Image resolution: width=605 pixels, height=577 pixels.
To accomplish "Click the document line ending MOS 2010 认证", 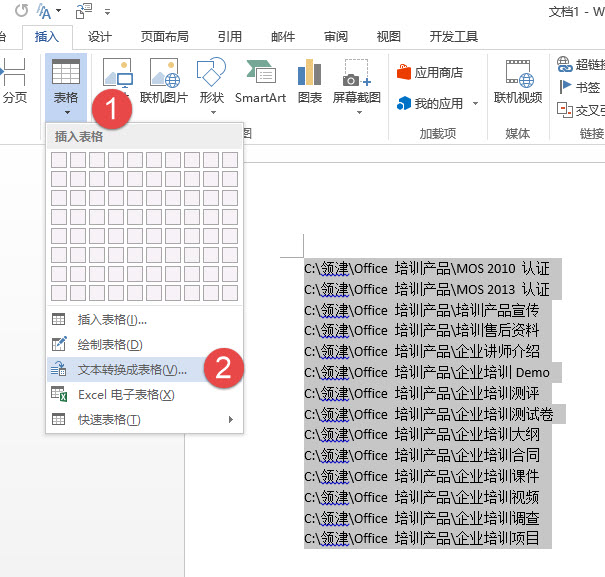I will 427,269.
